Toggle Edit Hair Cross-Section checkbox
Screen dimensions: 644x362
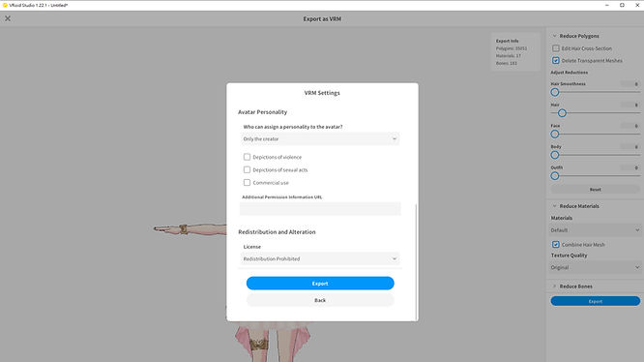[556, 48]
